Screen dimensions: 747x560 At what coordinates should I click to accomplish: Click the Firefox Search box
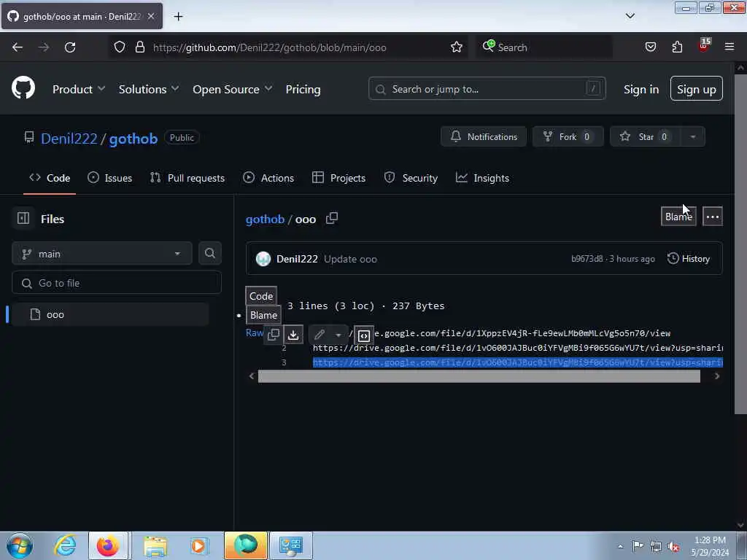(x=544, y=47)
